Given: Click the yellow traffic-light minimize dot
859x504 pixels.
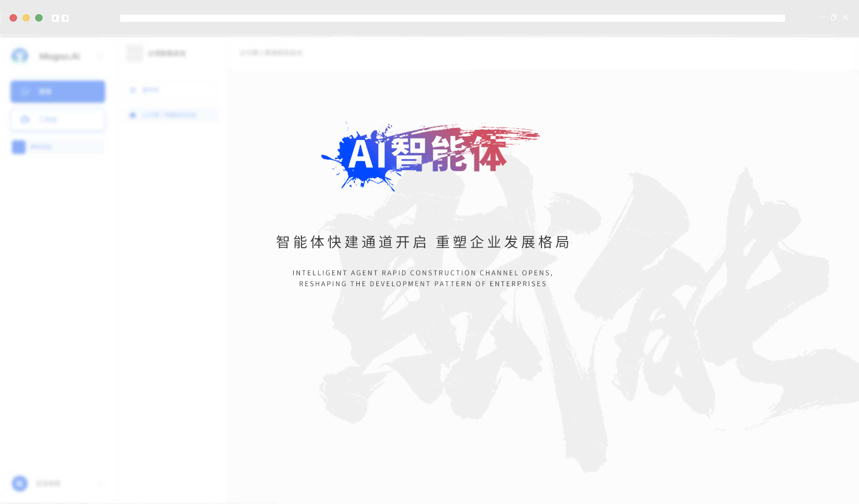Looking at the screenshot, I should coord(26,18).
